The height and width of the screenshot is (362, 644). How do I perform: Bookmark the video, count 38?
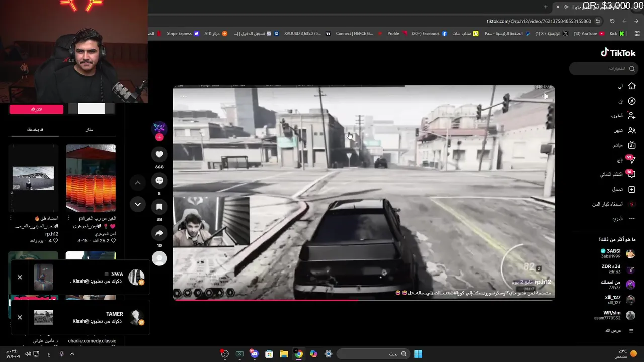click(x=159, y=207)
